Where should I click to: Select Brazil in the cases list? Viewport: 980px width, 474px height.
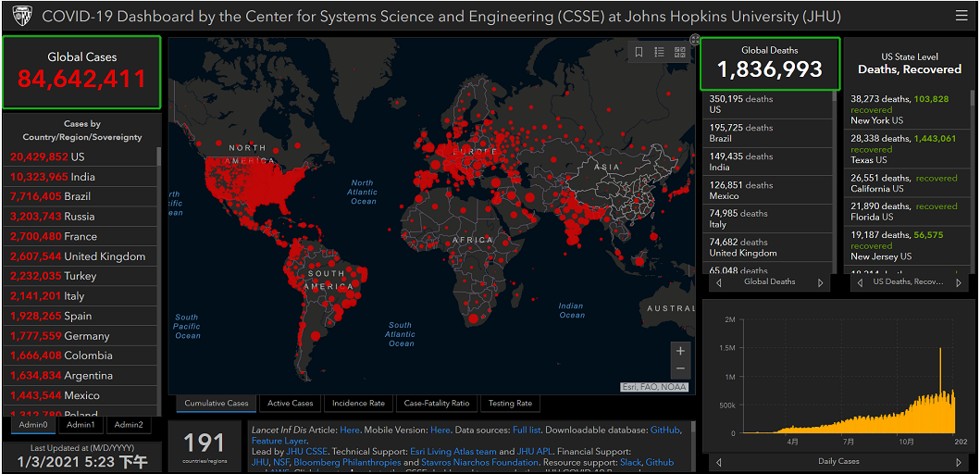(x=80, y=196)
